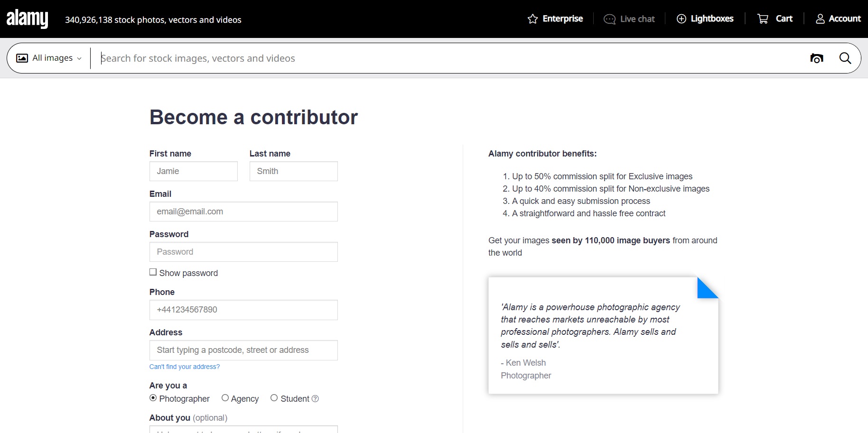Image resolution: width=868 pixels, height=433 pixels.
Task: Click the Lightboxes plus icon
Action: point(681,19)
